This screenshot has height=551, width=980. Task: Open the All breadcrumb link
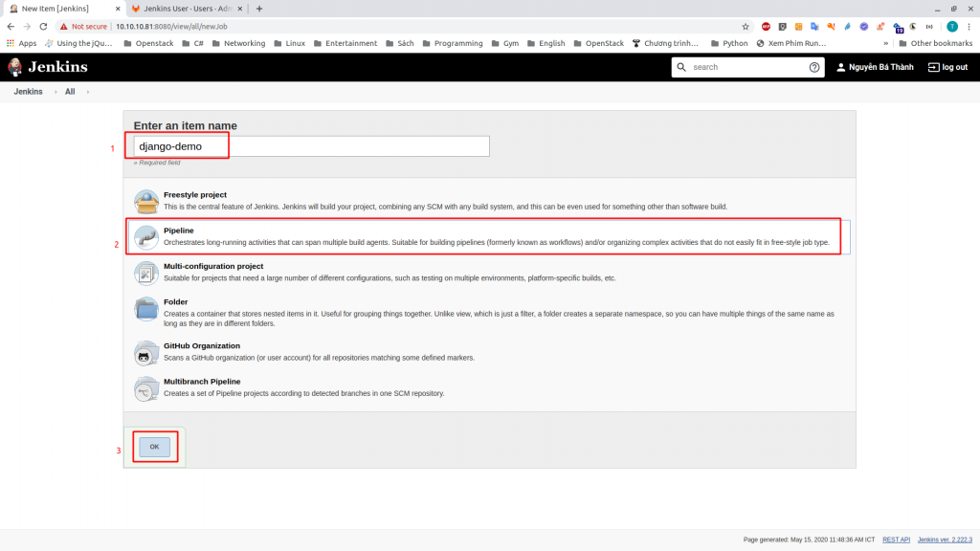(x=70, y=92)
